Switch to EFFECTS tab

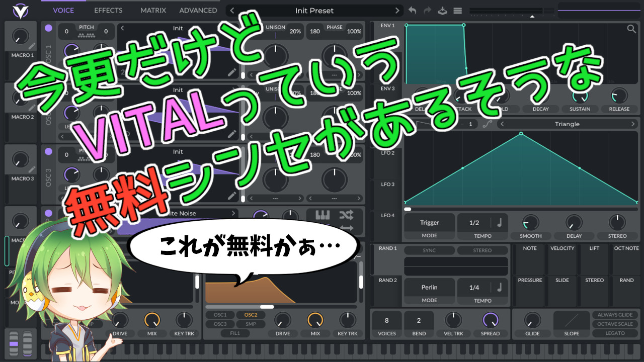pos(108,11)
